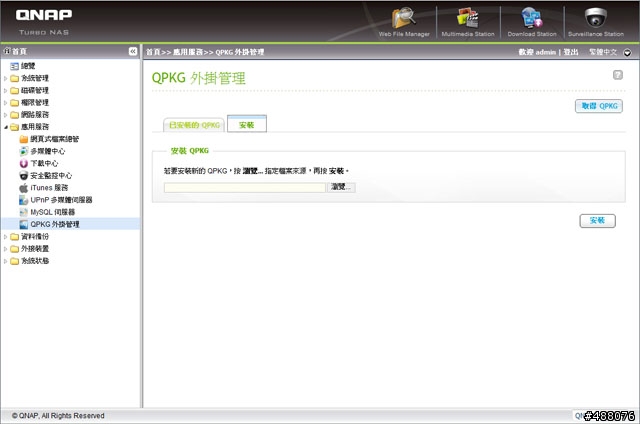Open UPnP 多媒體伺服器 icon
This screenshot has height=424, width=640.
pyautogui.click(x=24, y=200)
